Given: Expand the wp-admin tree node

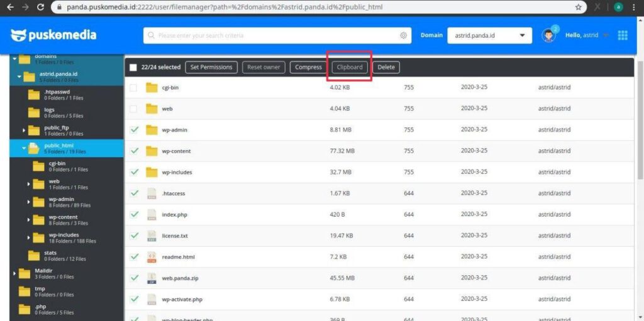Looking at the screenshot, I should (x=28, y=202).
